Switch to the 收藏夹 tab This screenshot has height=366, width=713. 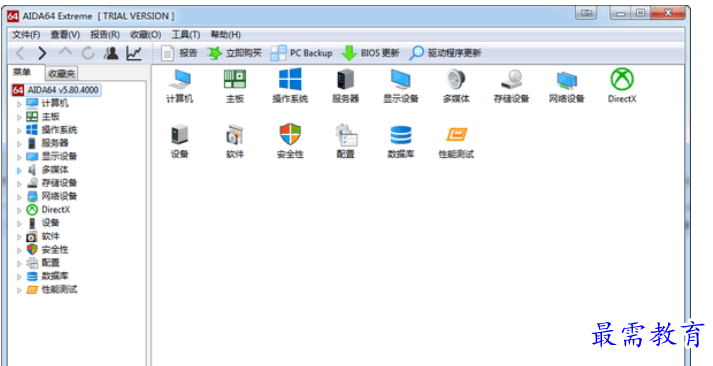pyautogui.click(x=61, y=73)
